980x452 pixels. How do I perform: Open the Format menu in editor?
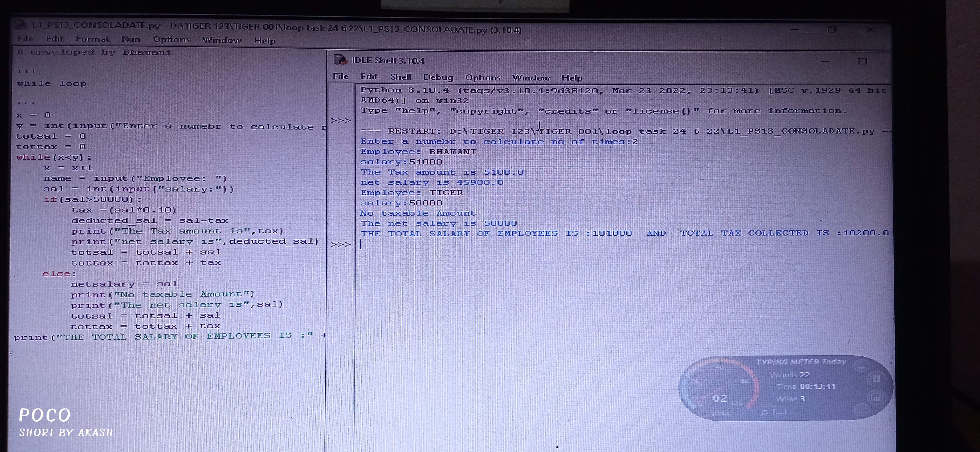click(x=92, y=39)
